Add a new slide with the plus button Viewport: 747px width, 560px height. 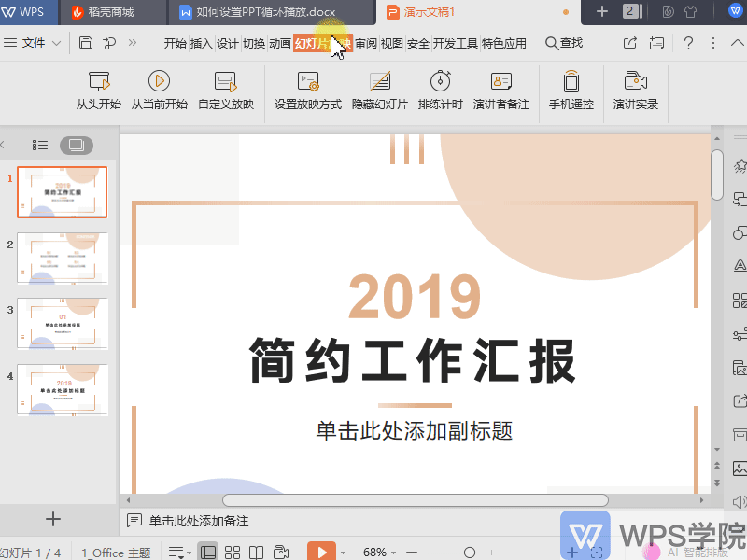point(52,519)
